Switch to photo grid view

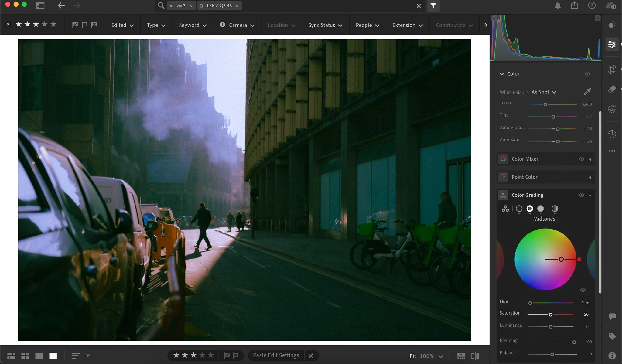pyautogui.click(x=11, y=355)
